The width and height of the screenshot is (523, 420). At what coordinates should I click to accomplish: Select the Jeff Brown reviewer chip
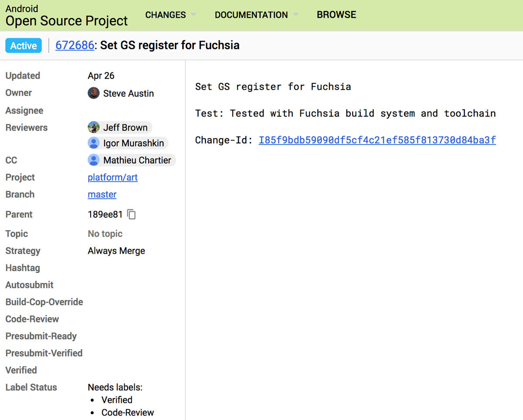point(125,127)
